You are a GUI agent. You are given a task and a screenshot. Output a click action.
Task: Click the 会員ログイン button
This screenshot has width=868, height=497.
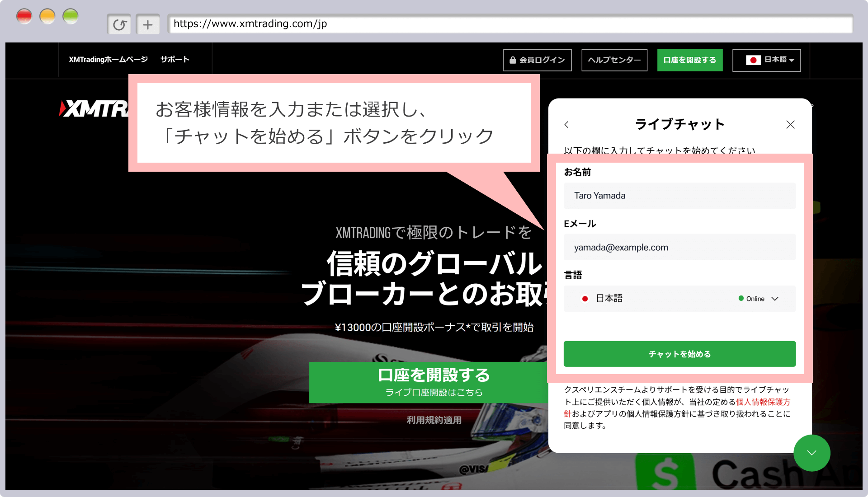click(x=538, y=60)
